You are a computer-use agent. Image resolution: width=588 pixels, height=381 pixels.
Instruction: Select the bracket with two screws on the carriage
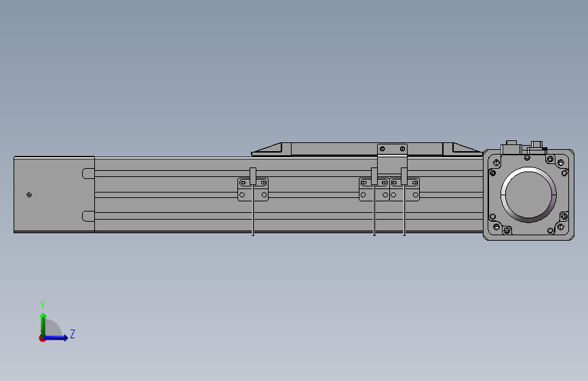click(392, 159)
